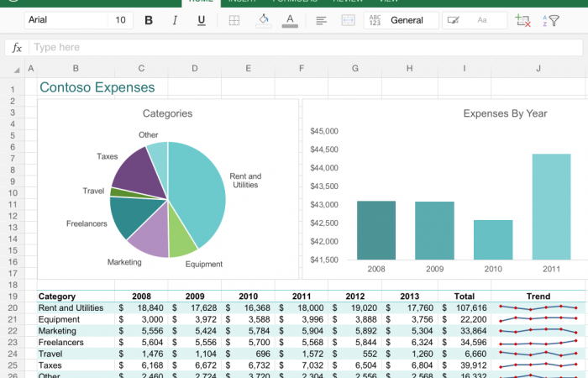Click the merge cells icon
The height and width of the screenshot is (378, 588).
[348, 20]
